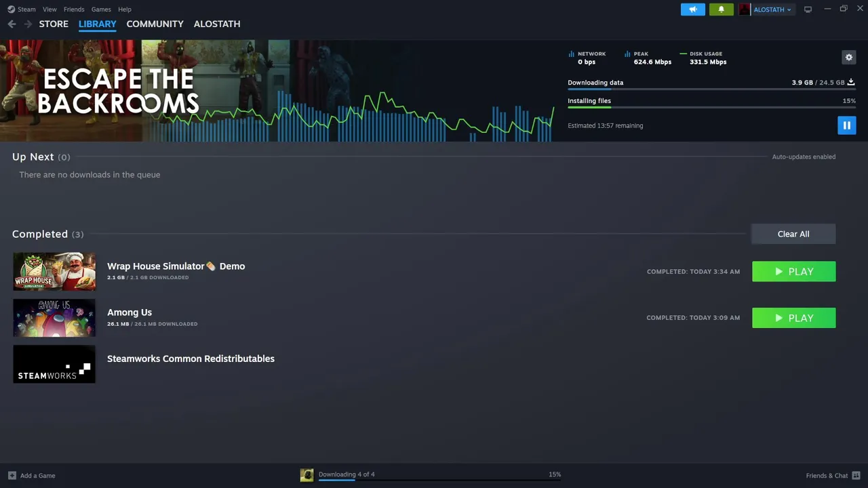Open the Friends & Chat label
The width and height of the screenshot is (868, 488).
click(827, 476)
